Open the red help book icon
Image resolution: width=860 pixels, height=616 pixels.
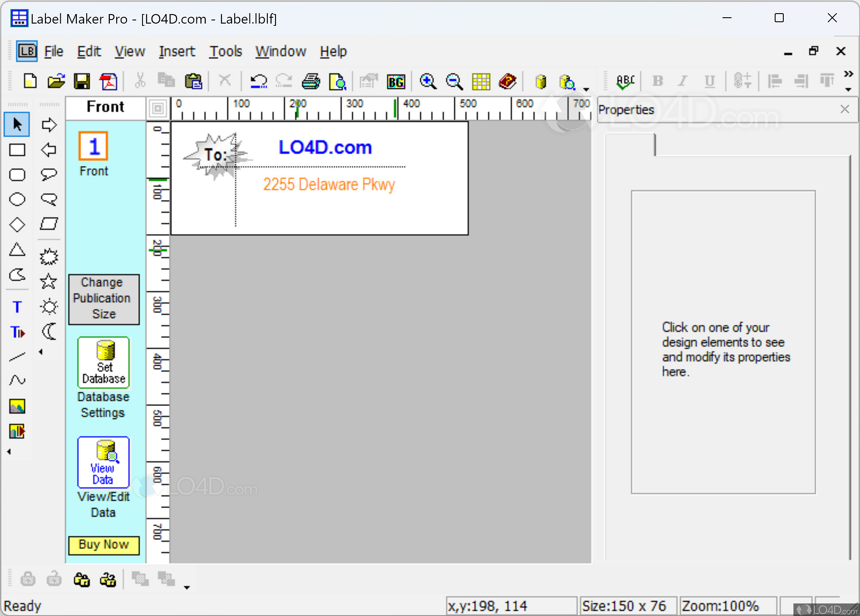[507, 82]
